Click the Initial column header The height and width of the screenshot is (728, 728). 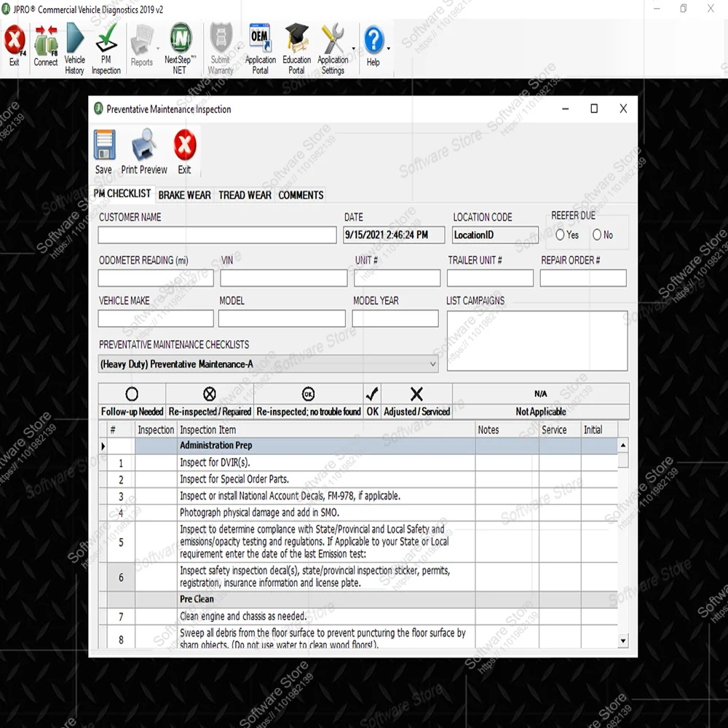[x=599, y=430]
